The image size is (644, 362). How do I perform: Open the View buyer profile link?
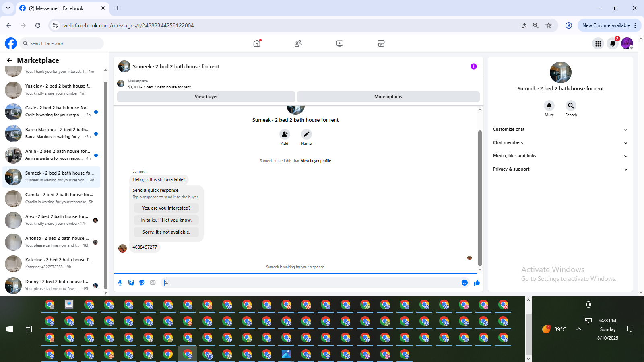pos(316,161)
